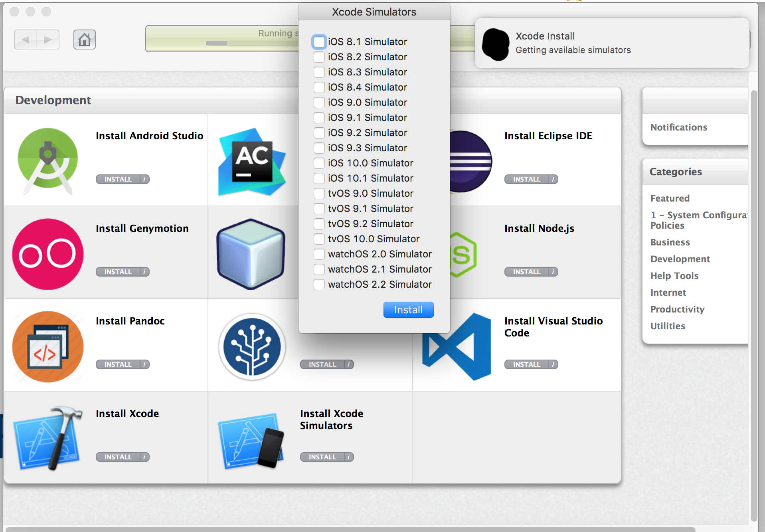Install Xcode Simulators

[322, 457]
